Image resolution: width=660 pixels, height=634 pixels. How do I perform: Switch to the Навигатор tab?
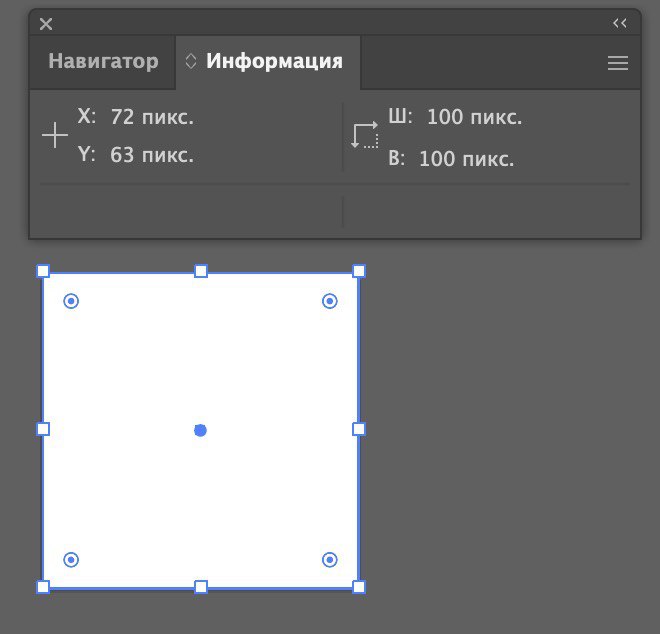pyautogui.click(x=103, y=61)
